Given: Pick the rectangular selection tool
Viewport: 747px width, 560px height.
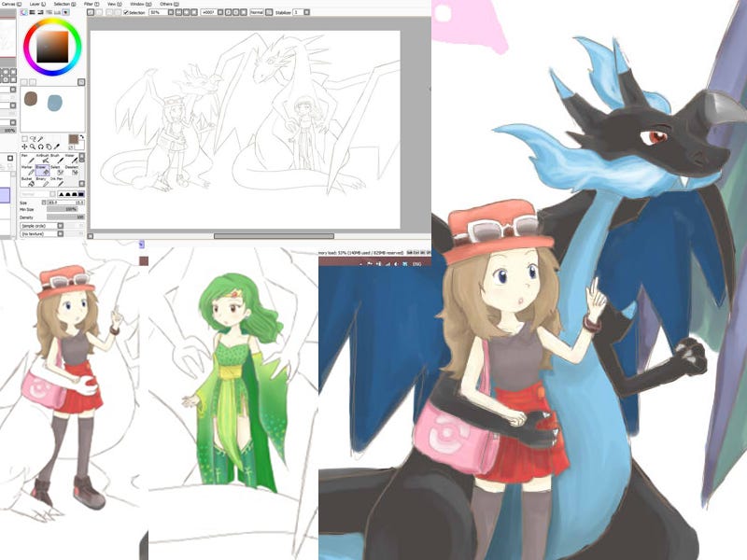Looking at the screenshot, I should coord(25,138).
